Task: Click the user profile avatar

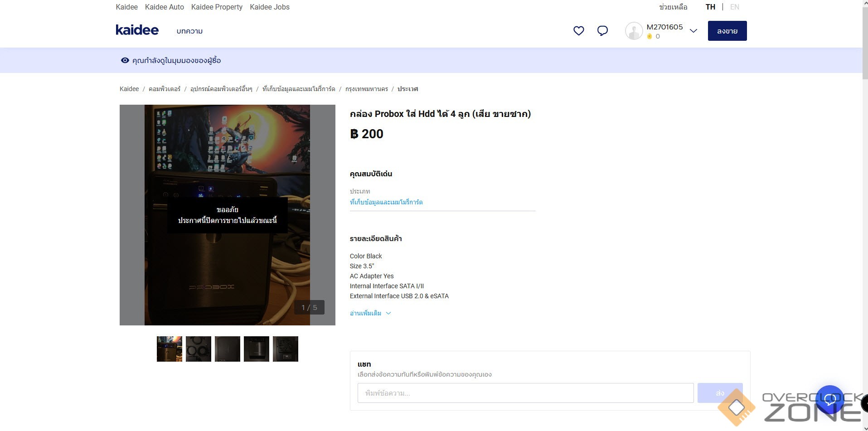Action: pos(634,31)
